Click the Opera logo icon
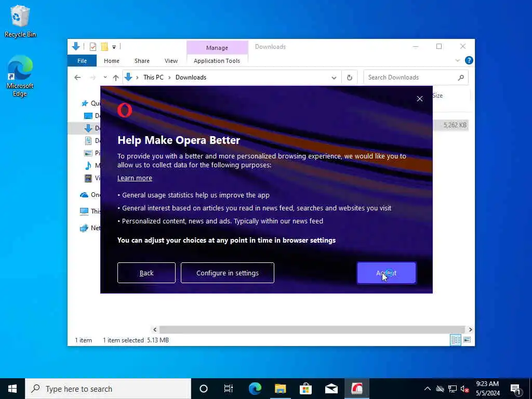The image size is (532, 399). click(125, 110)
